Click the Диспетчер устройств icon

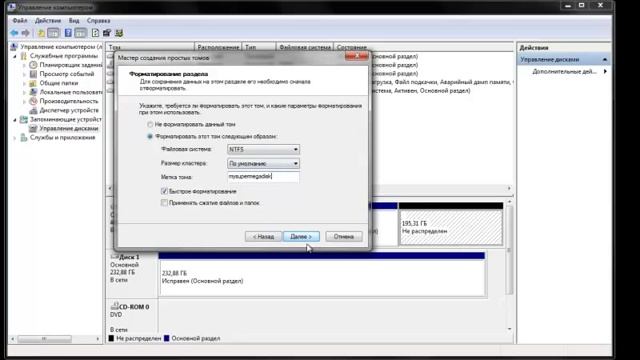(33, 110)
